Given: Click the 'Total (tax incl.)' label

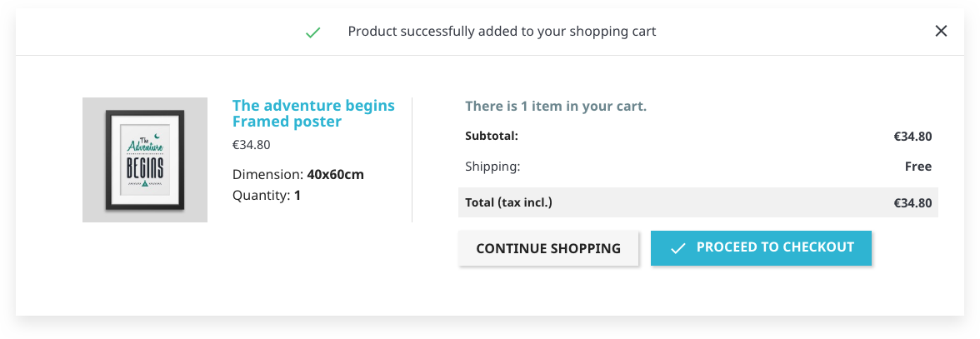Looking at the screenshot, I should (508, 202).
